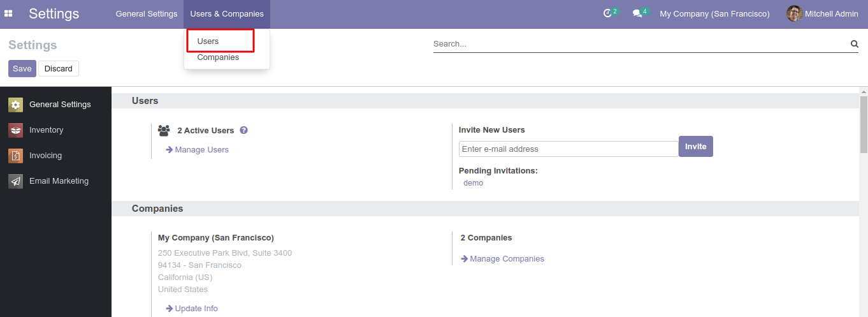This screenshot has width=868, height=317.
Task: Click the Email Marketing paper plane icon
Action: [x=16, y=181]
